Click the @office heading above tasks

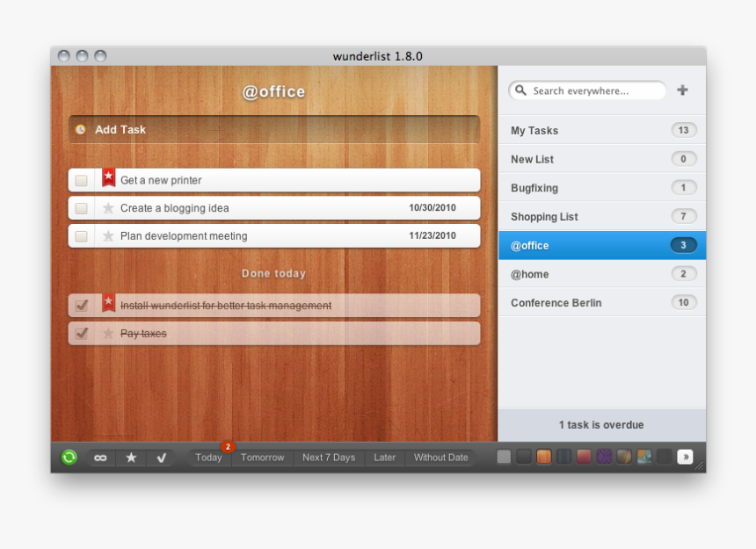pyautogui.click(x=273, y=91)
